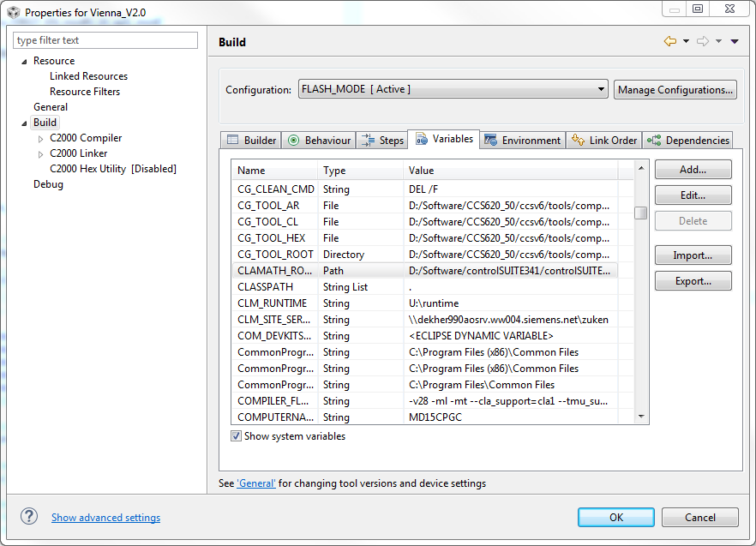Select Debug in the tree
Screen dimensions: 756x546
[48, 184]
